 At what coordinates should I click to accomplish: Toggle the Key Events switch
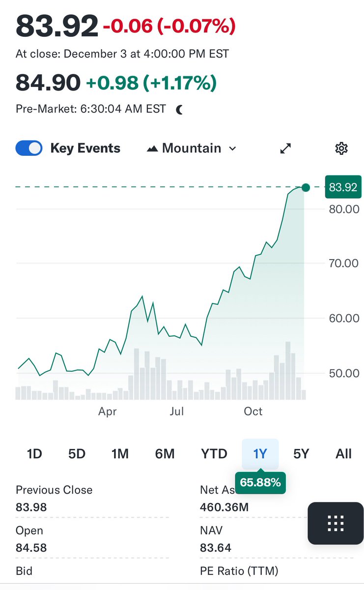(x=29, y=148)
